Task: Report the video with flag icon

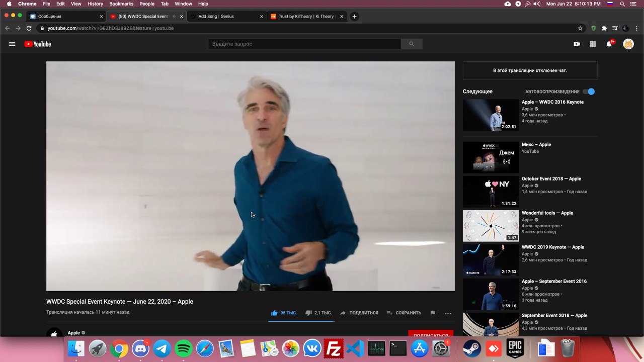Action: [433, 313]
